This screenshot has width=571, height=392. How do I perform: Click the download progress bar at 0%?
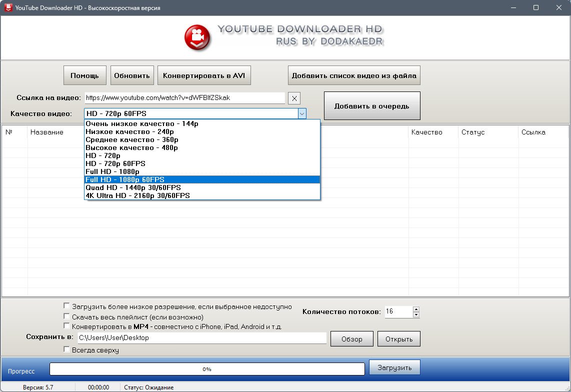pos(207,369)
